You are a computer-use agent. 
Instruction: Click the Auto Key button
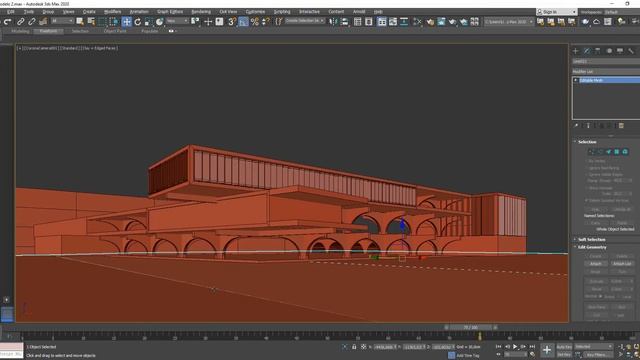(564, 347)
